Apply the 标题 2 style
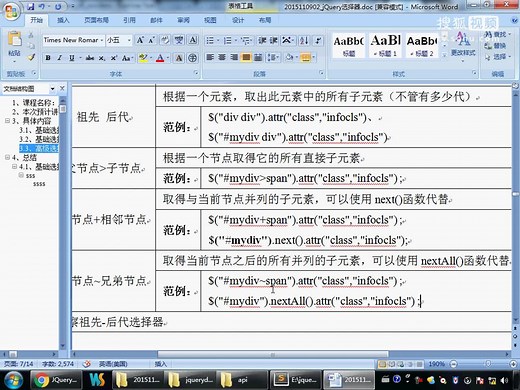The height and width of the screenshot is (390, 520). click(x=422, y=45)
